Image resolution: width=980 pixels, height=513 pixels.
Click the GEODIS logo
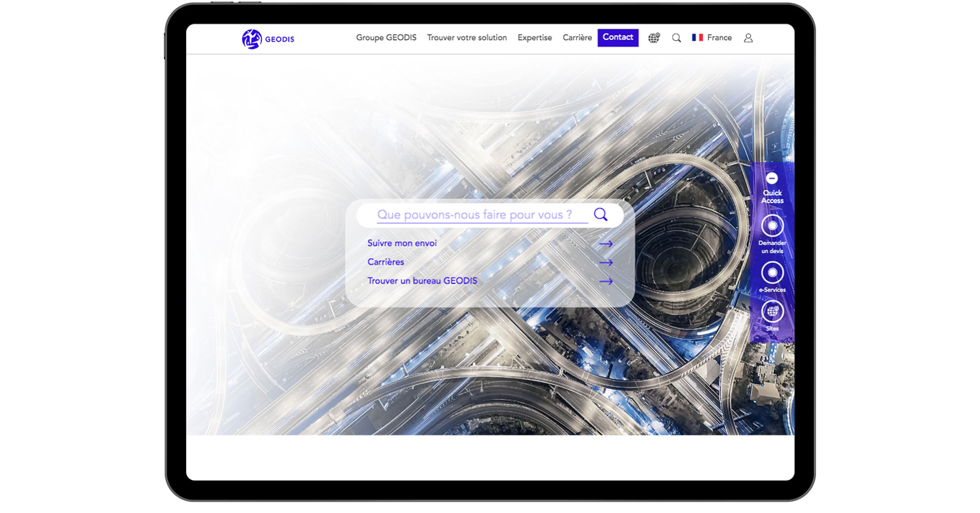pyautogui.click(x=268, y=39)
